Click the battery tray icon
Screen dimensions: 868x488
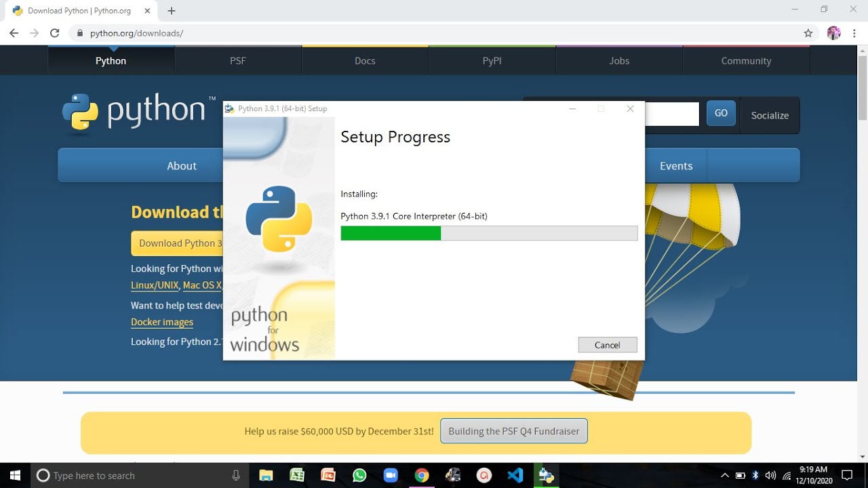741,475
